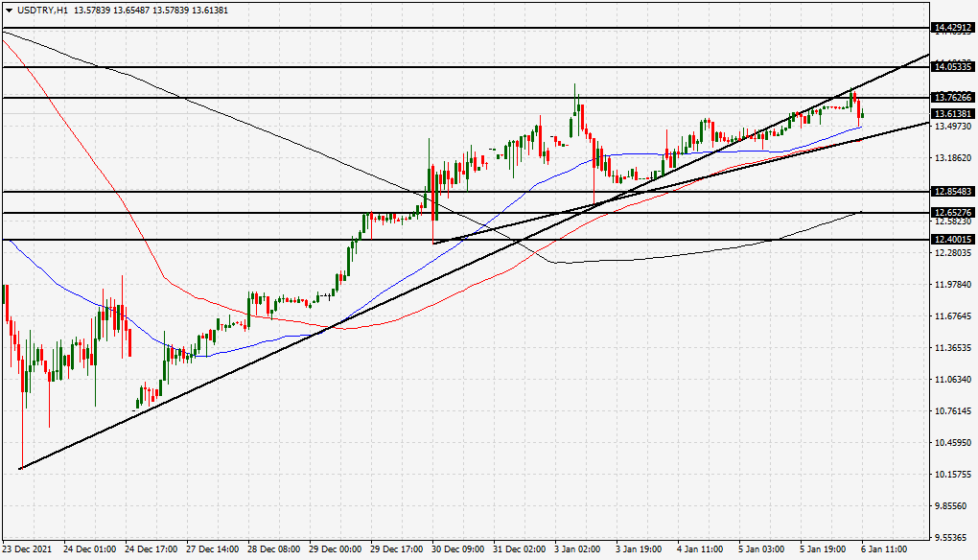The width and height of the screenshot is (978, 560).
Task: Click the USDTRY,H1 symbol title text
Action: click(43, 10)
